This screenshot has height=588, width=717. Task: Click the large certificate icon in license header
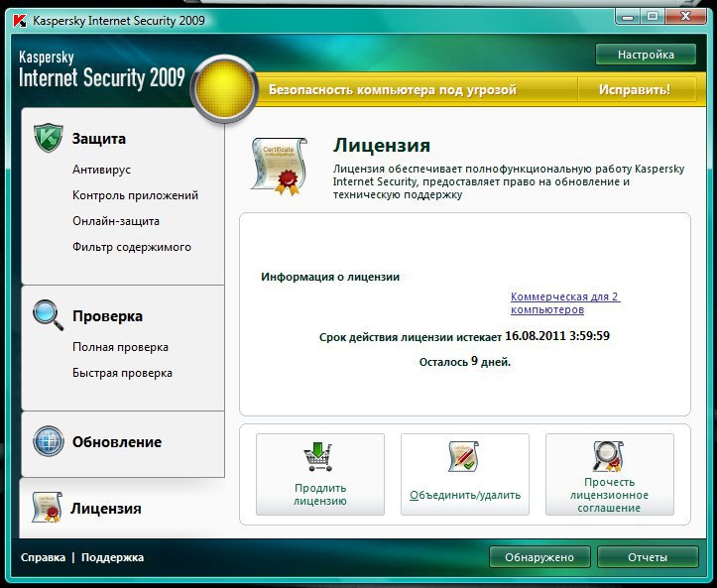(280, 167)
